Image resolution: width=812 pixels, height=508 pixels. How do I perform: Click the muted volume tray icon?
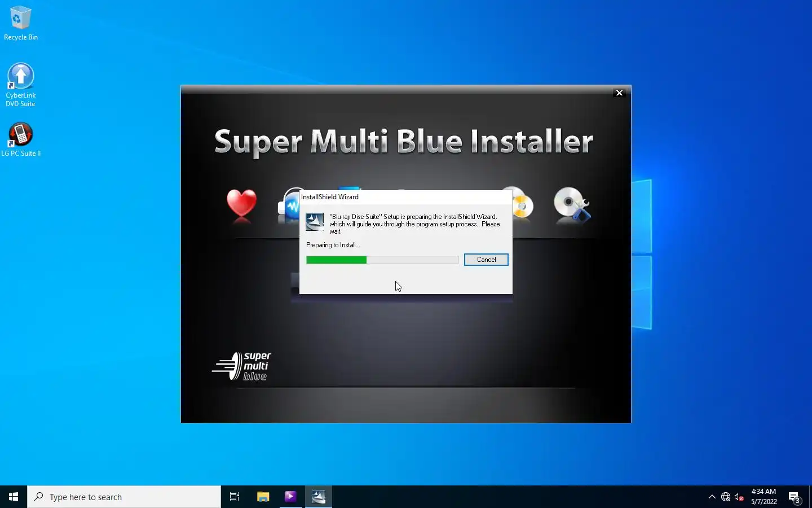tap(739, 497)
